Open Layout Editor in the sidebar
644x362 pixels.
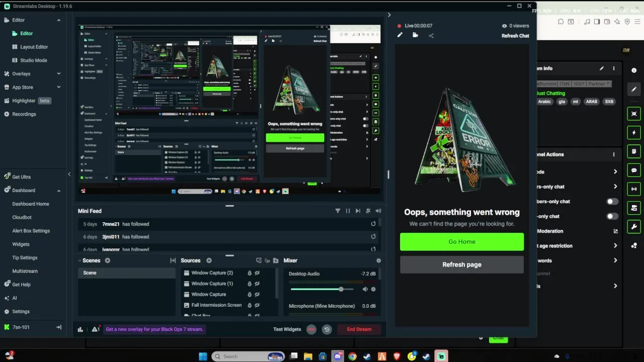[34, 47]
